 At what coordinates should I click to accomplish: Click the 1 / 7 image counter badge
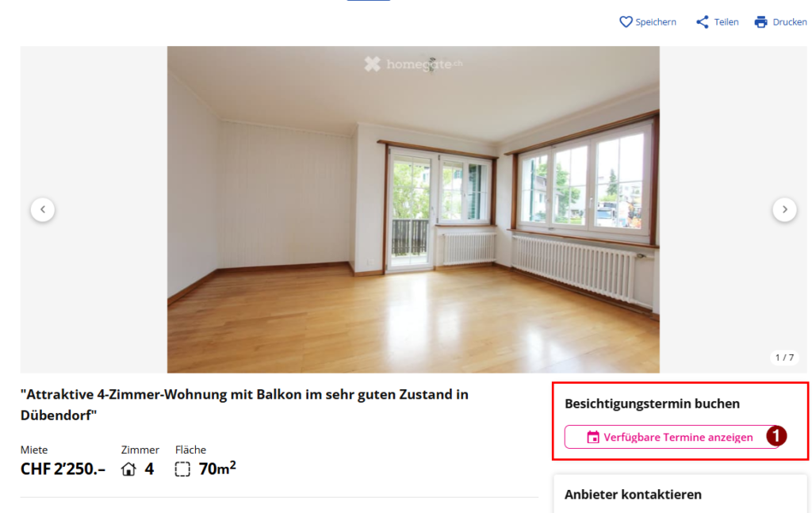pyautogui.click(x=784, y=358)
